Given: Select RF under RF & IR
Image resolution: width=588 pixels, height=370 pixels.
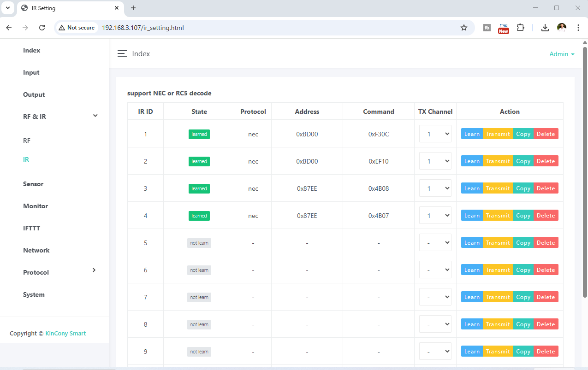Looking at the screenshot, I should (x=27, y=141).
